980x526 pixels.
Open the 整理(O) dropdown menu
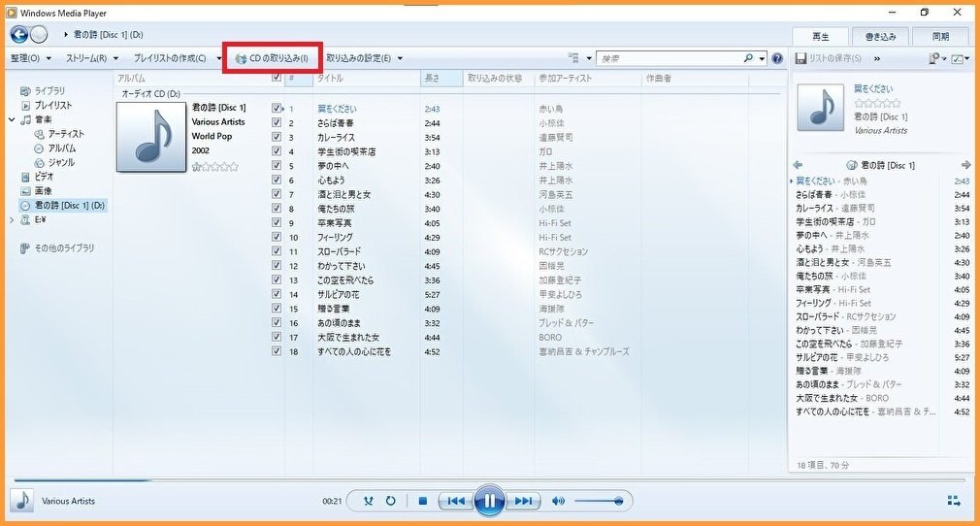pos(31,58)
